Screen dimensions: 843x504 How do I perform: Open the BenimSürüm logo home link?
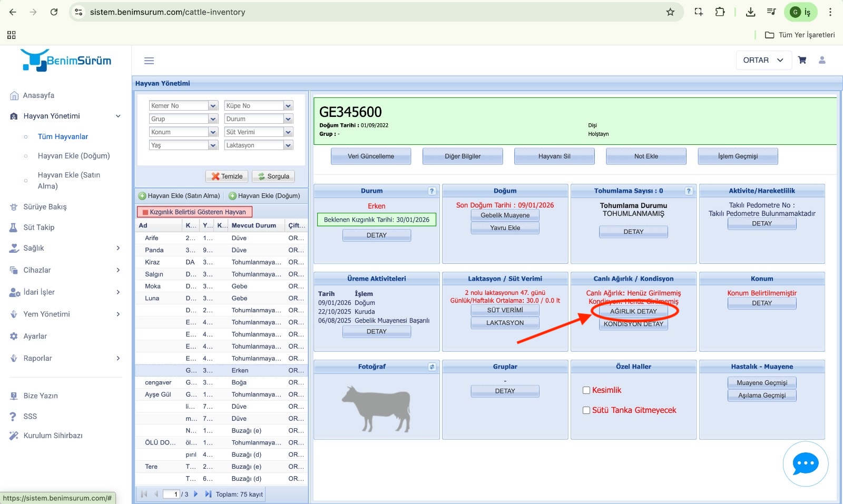(x=66, y=61)
